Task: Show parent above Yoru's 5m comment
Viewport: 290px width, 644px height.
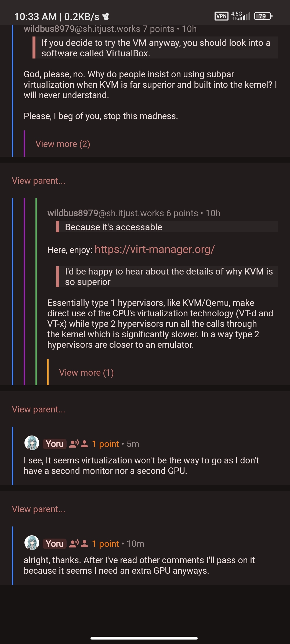Action: [38, 409]
